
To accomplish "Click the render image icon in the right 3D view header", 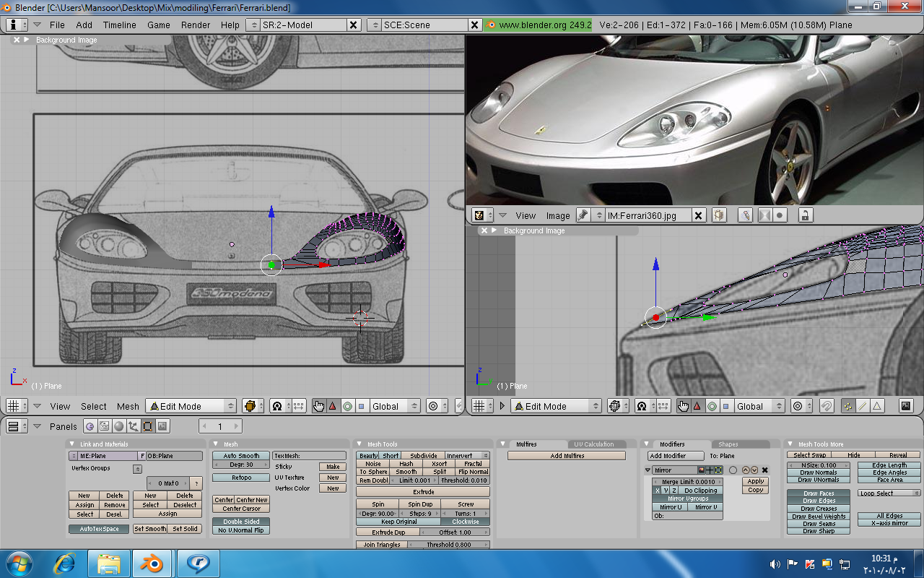I will pyautogui.click(x=906, y=406).
